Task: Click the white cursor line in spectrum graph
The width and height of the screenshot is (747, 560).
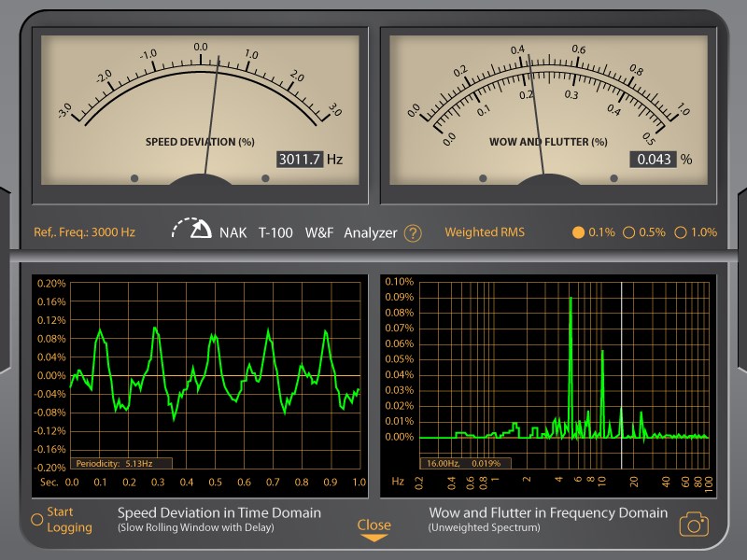Action: [x=621, y=375]
